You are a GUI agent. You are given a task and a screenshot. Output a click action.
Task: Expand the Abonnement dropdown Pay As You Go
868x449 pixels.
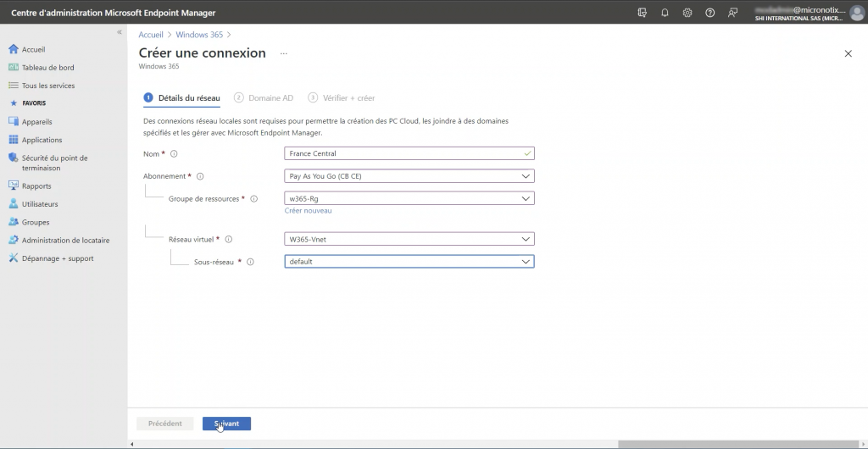coord(409,176)
